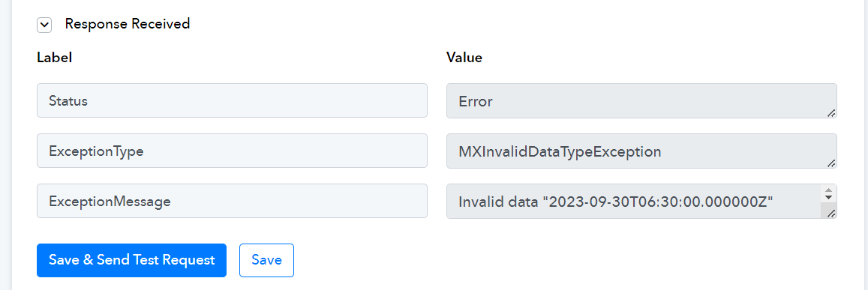Click the Response Received heading text
Viewport: 868px width, 290px height.
[128, 24]
